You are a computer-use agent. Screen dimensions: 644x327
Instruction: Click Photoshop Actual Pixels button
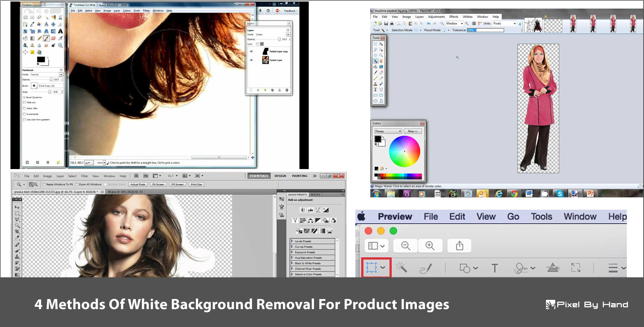pyautogui.click(x=138, y=184)
